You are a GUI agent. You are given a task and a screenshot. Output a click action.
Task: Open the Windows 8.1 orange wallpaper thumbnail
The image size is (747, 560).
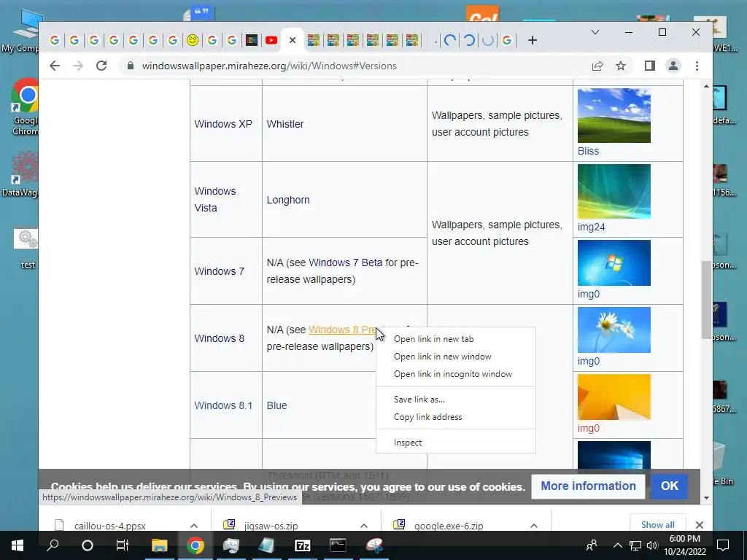click(x=614, y=397)
